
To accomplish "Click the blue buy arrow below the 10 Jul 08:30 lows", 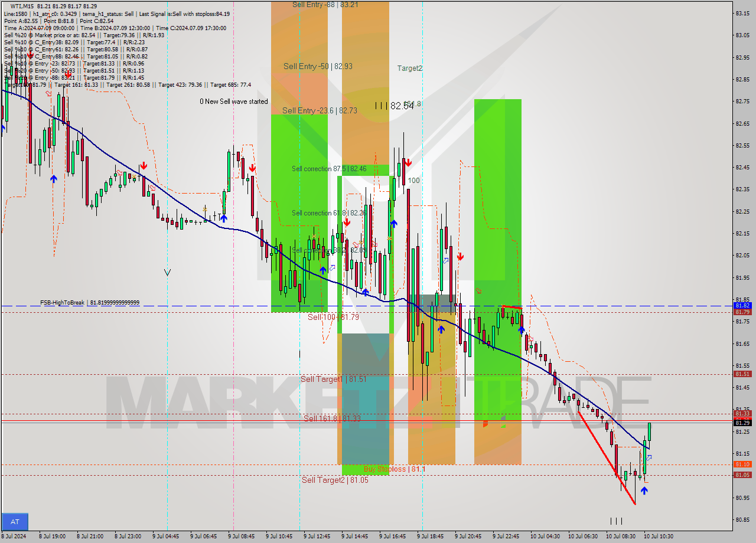I will pos(644,491).
